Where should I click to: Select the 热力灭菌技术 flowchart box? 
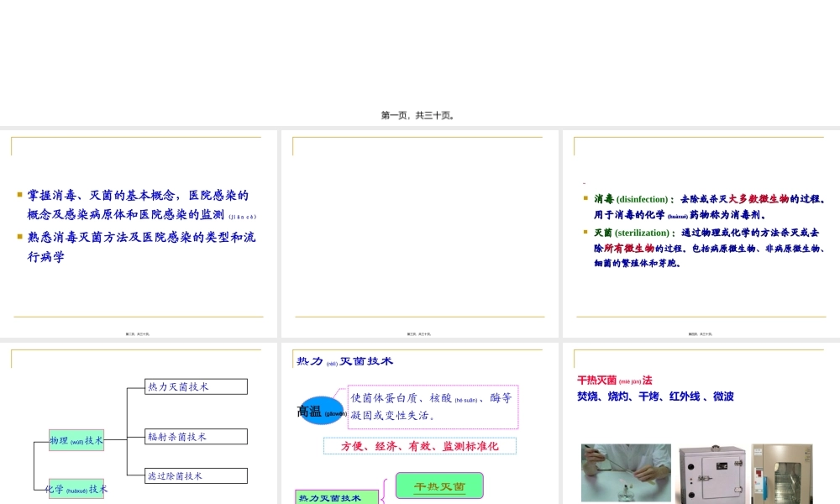point(194,386)
